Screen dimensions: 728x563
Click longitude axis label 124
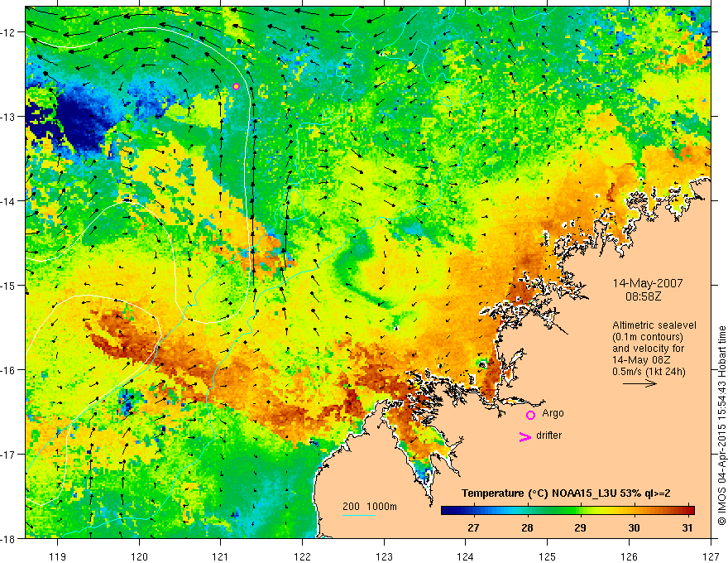[x=466, y=556]
